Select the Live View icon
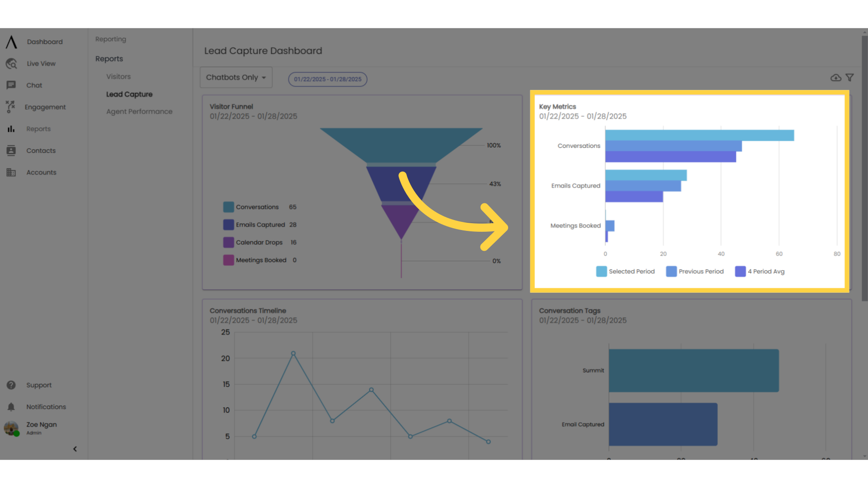Screen dimensions: 868x488 coord(11,63)
